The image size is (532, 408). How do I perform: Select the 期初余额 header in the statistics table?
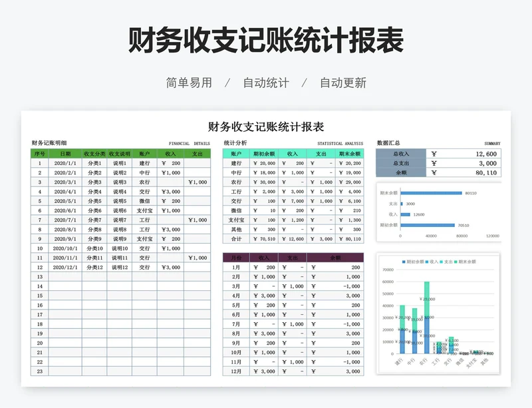point(264,154)
